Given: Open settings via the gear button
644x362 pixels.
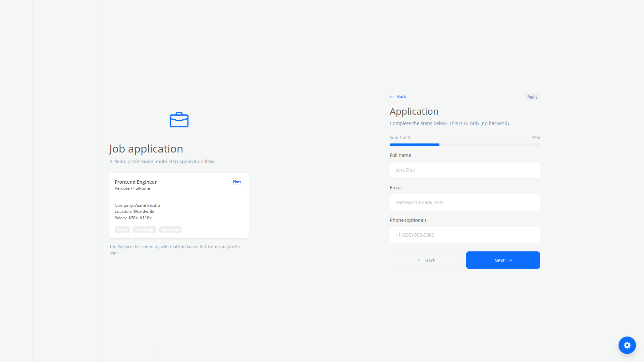Looking at the screenshot, I should click(x=627, y=345).
